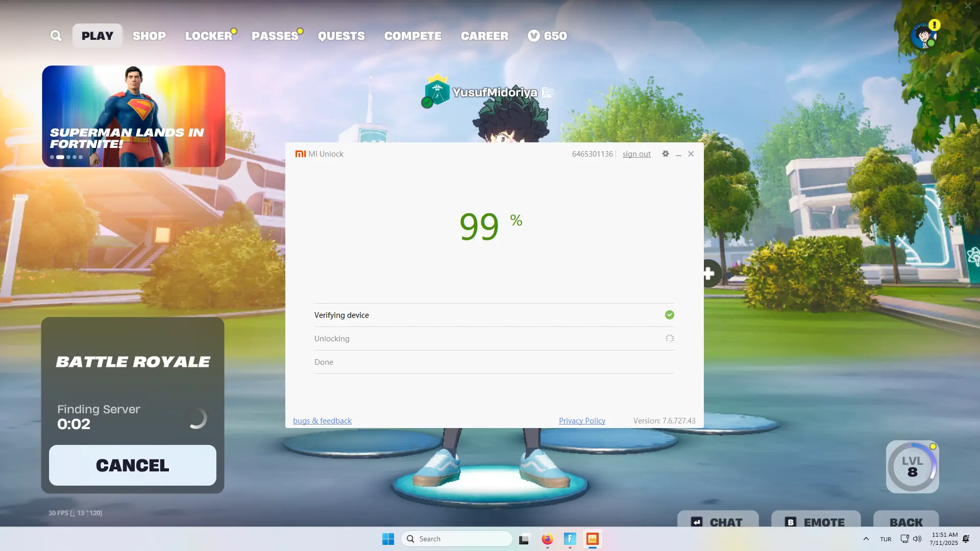Cancel matchmaking with the CANCEL button
Screen dimensions: 980x551
click(133, 465)
